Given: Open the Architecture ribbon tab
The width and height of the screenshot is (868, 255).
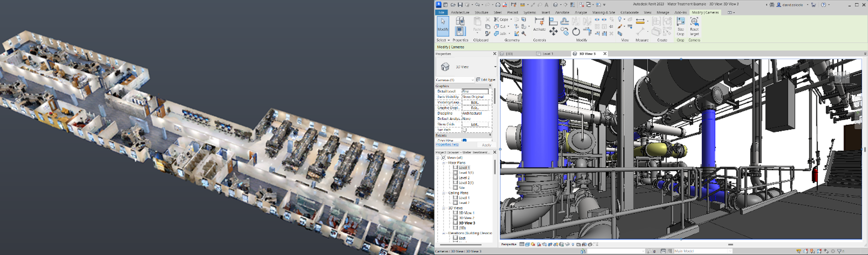Looking at the screenshot, I should tap(460, 12).
